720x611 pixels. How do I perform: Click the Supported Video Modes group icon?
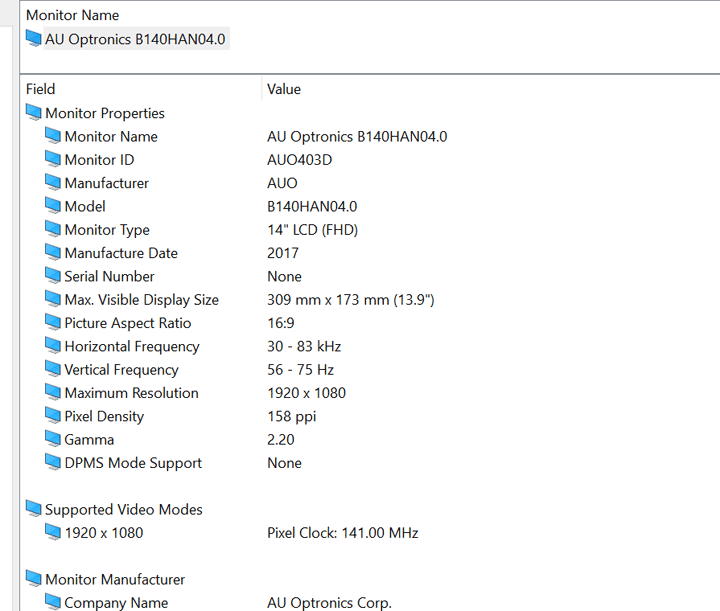tap(34, 509)
